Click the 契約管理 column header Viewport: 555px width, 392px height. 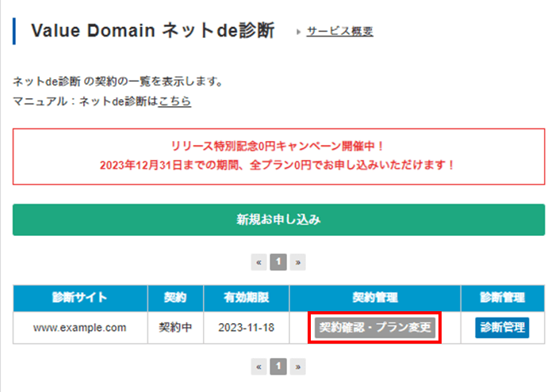tap(375, 298)
